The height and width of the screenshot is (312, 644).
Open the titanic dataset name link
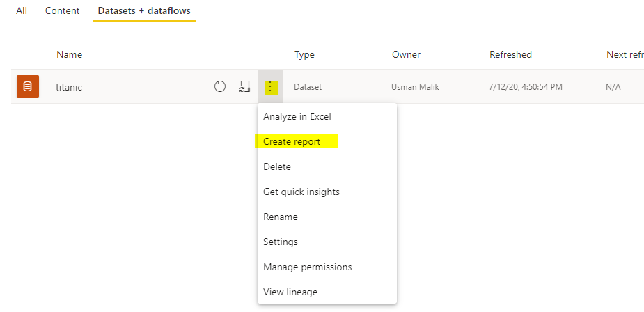(69, 87)
